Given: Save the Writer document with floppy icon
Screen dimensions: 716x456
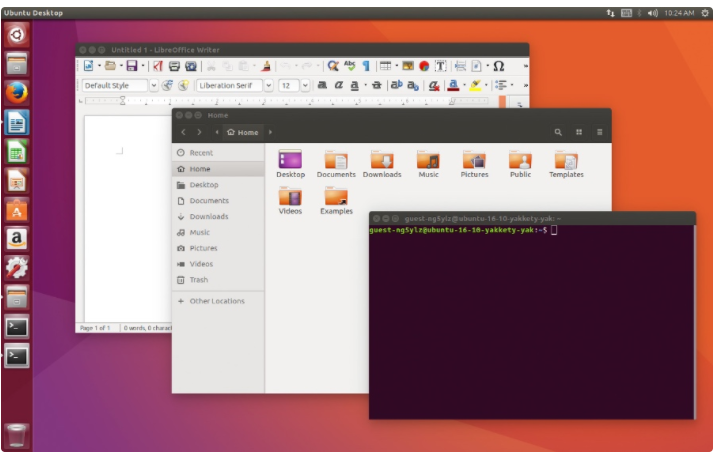Looking at the screenshot, I should click(132, 66).
